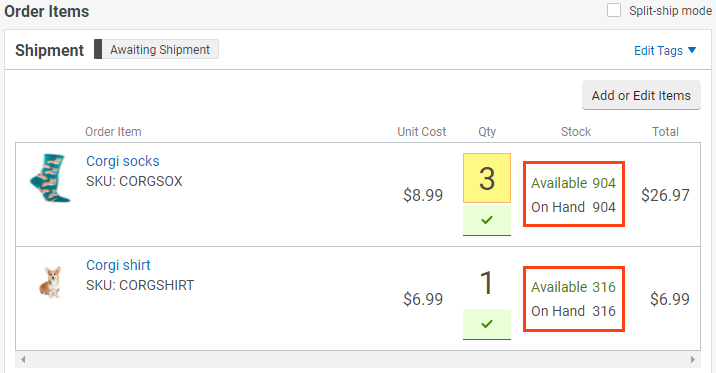Viewport: 716px width, 373px height.
Task: Select the Corgi shirt thumbnail image
Action: tap(50, 282)
